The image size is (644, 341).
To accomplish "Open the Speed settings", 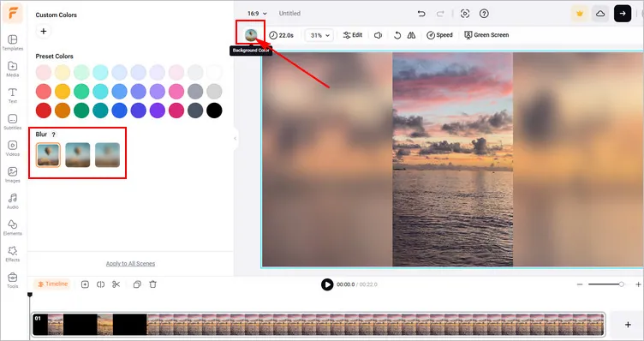I will coord(439,35).
